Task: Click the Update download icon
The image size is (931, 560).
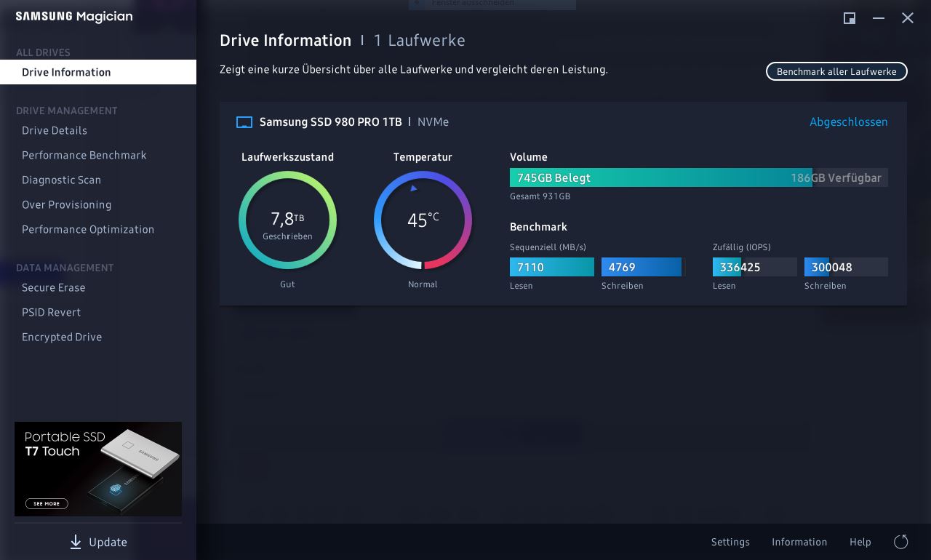Action: coord(76,542)
